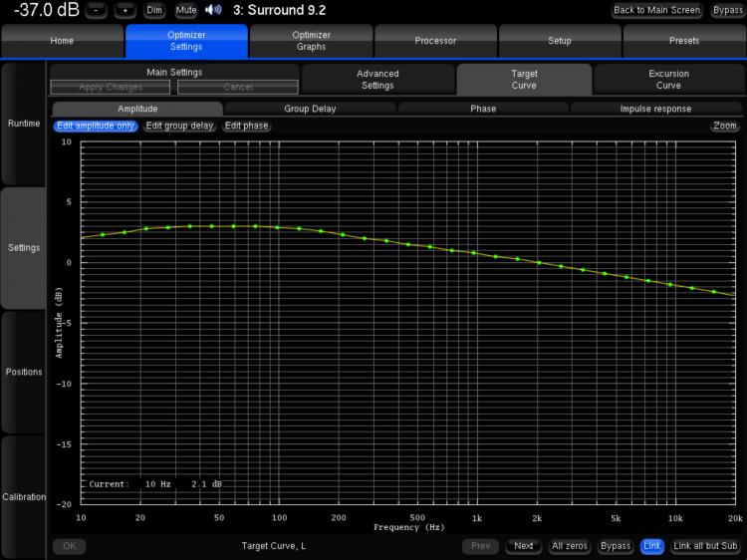Open the Excursion Curve tab

[668, 80]
